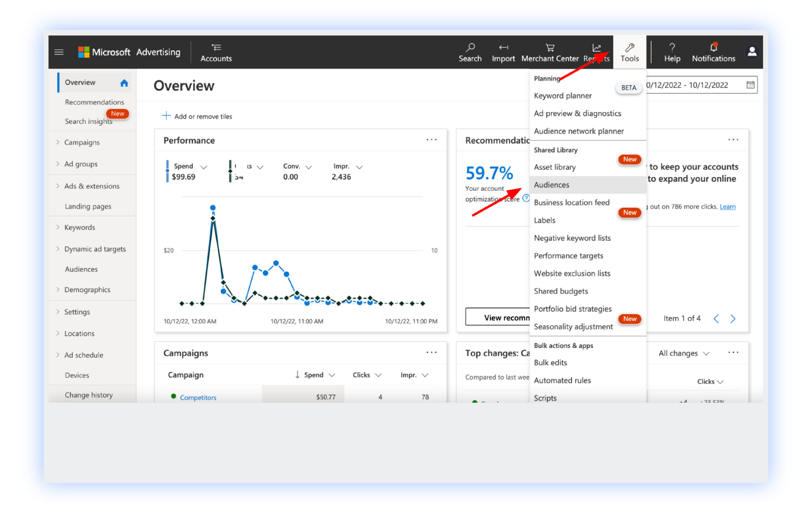The width and height of the screenshot is (812, 513).
Task: Open the Tools wrench menu
Action: [630, 52]
